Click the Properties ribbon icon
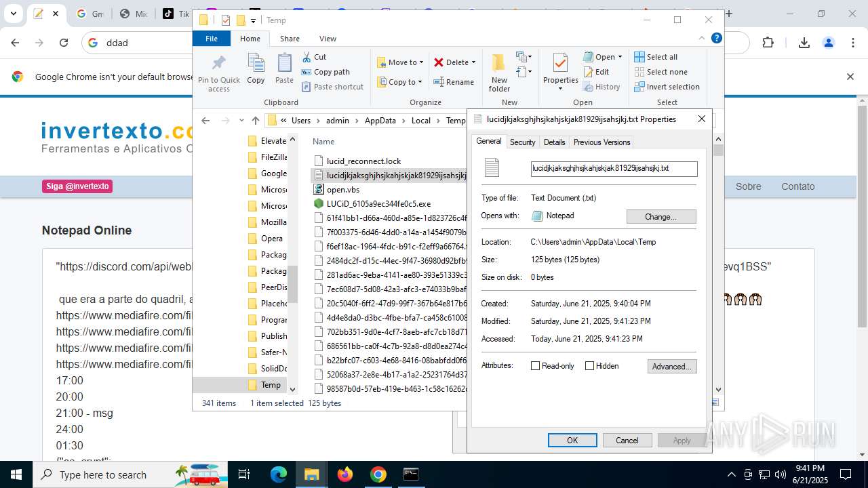 560,64
